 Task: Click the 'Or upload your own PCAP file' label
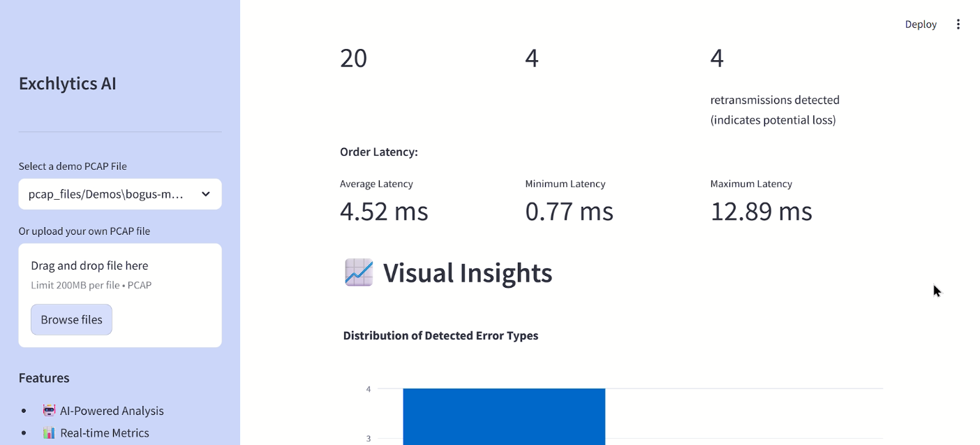(84, 231)
